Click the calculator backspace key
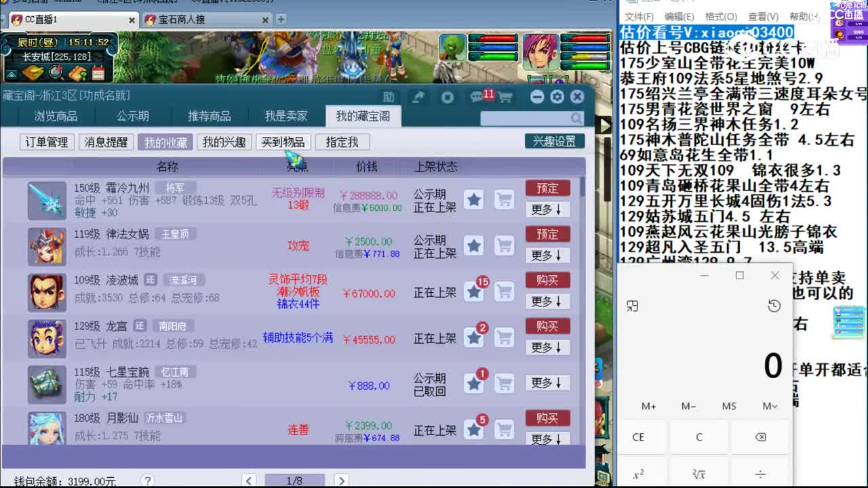The height and width of the screenshot is (488, 868). 760,437
